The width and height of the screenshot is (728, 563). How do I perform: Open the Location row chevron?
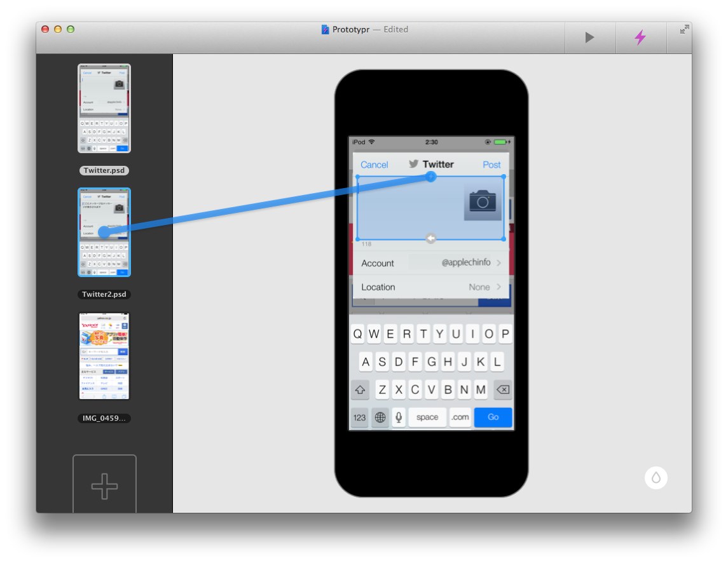498,287
